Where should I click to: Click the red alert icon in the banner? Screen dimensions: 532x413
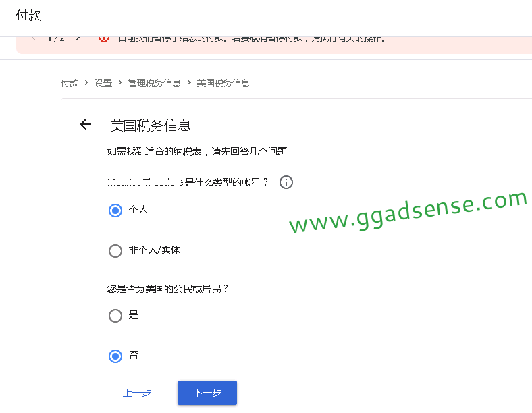click(104, 38)
